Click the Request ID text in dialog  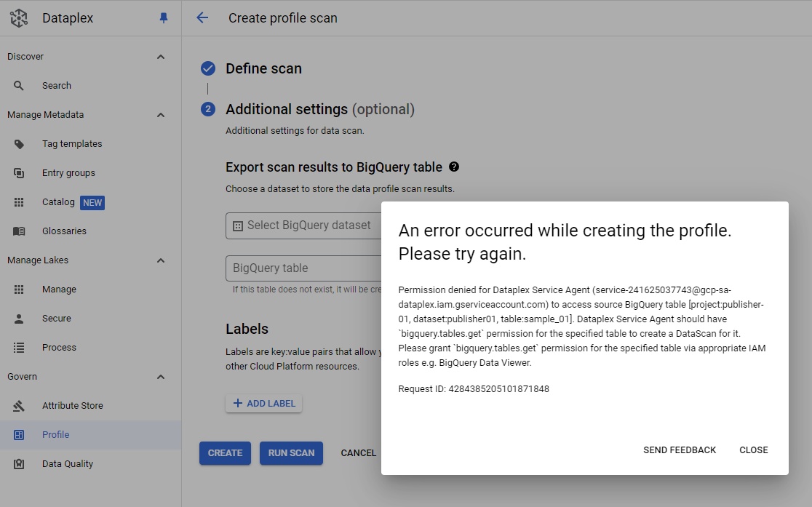point(474,389)
